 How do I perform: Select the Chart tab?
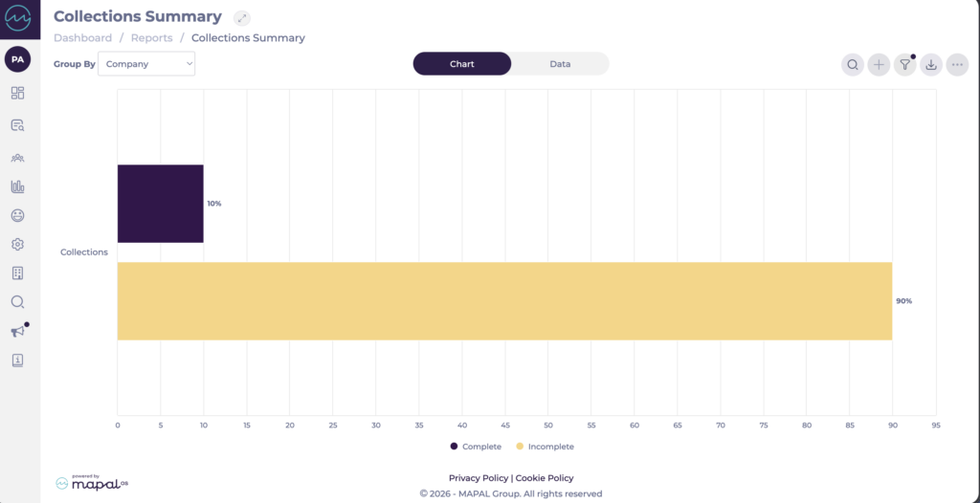coord(462,64)
